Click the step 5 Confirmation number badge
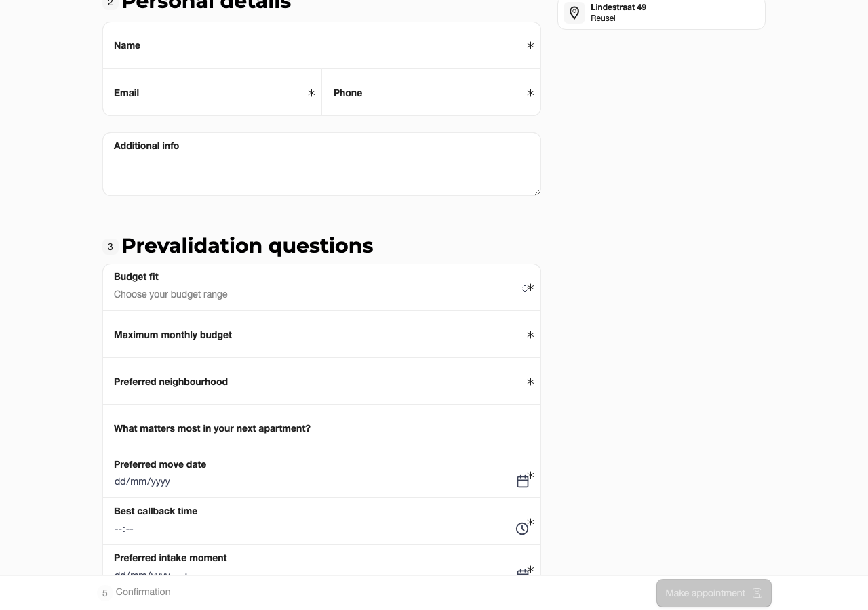Image resolution: width=868 pixels, height=610 pixels. pyautogui.click(x=104, y=593)
